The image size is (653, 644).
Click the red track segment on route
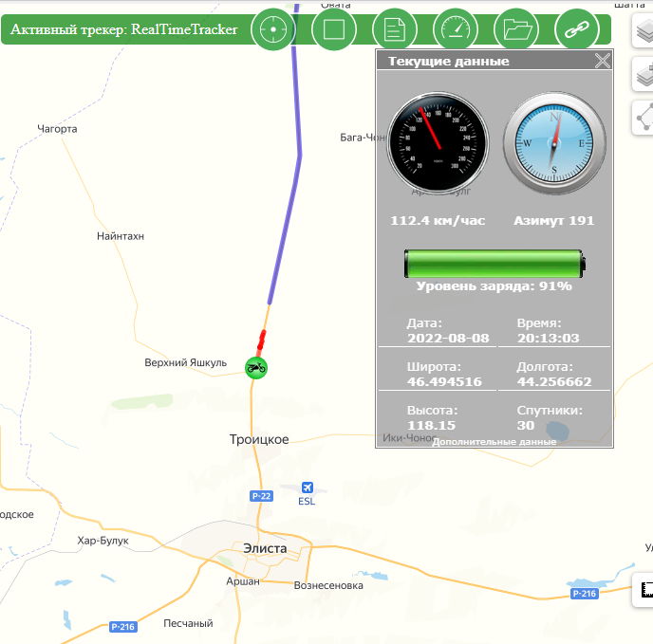point(261,340)
